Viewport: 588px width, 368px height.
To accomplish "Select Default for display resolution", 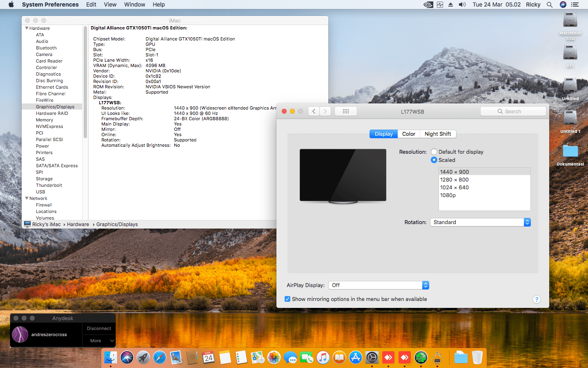I will 434,152.
